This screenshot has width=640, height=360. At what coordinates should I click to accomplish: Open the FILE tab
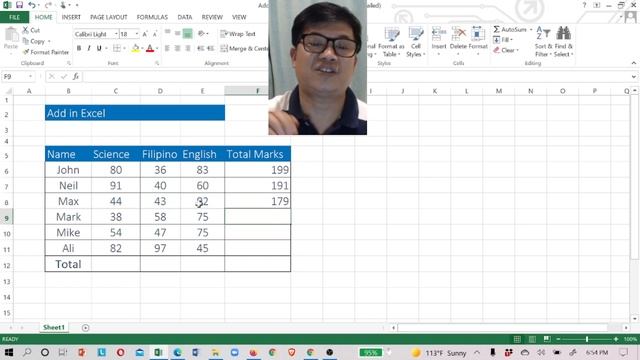pyautogui.click(x=14, y=17)
